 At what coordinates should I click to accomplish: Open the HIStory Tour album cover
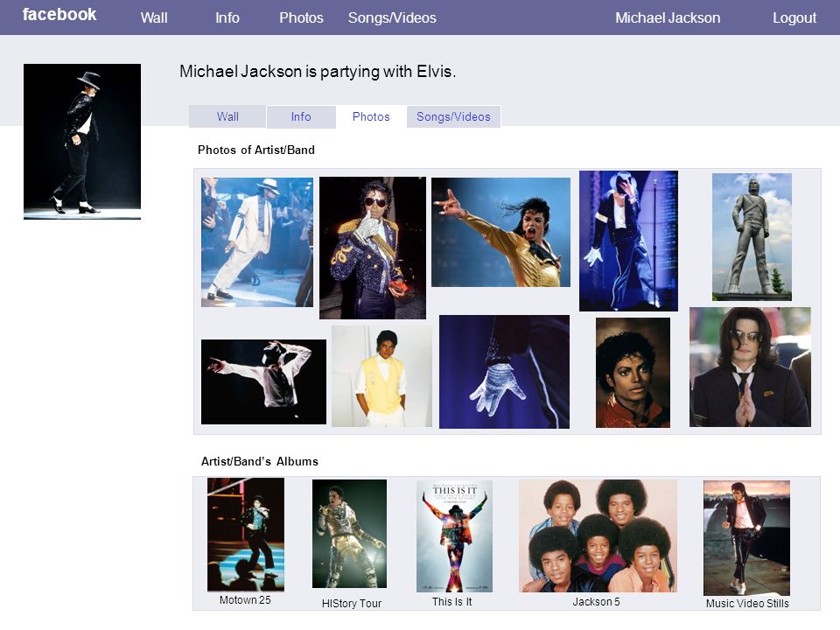pyautogui.click(x=349, y=534)
